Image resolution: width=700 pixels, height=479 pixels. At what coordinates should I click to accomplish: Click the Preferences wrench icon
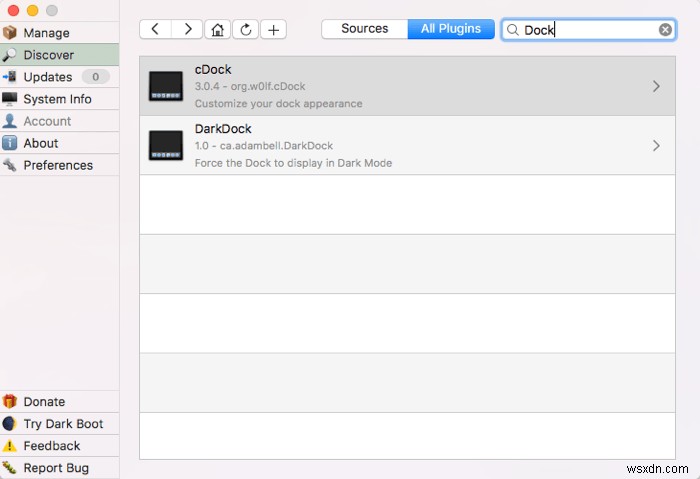pyautogui.click(x=9, y=165)
